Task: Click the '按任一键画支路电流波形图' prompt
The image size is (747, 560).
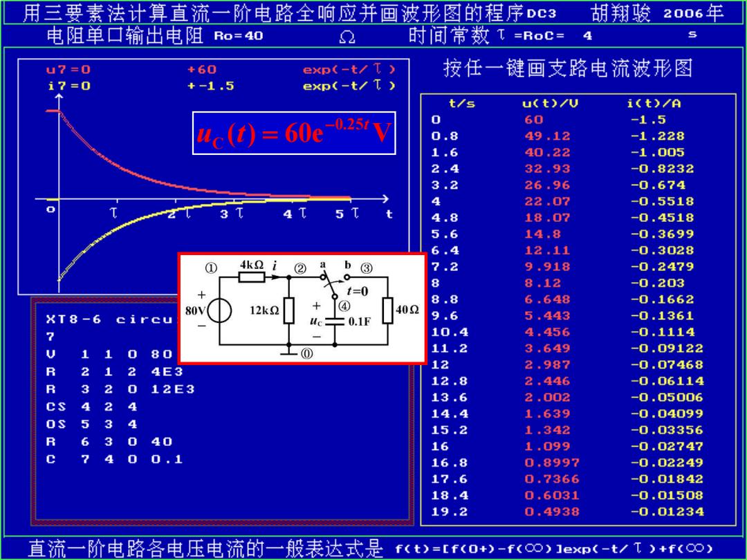Action: (x=568, y=68)
